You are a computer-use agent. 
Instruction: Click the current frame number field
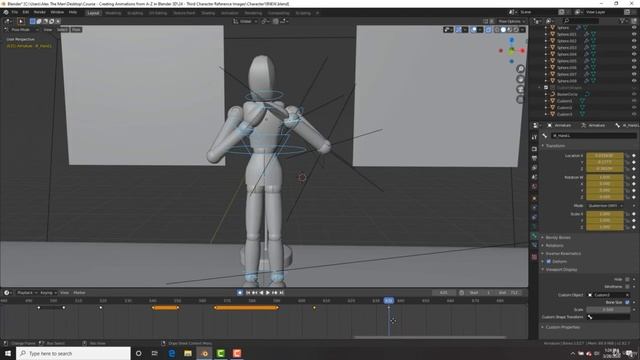coord(444,293)
